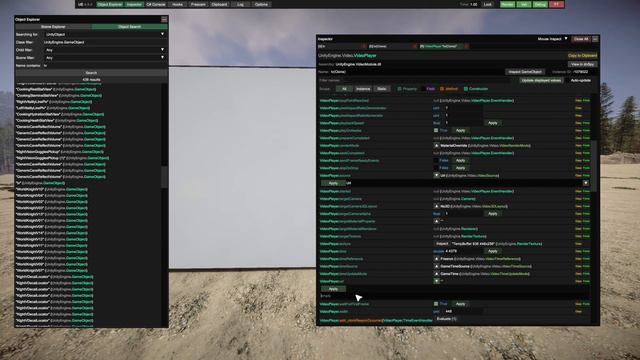Collapse the Object Explorer panel

point(164,19)
